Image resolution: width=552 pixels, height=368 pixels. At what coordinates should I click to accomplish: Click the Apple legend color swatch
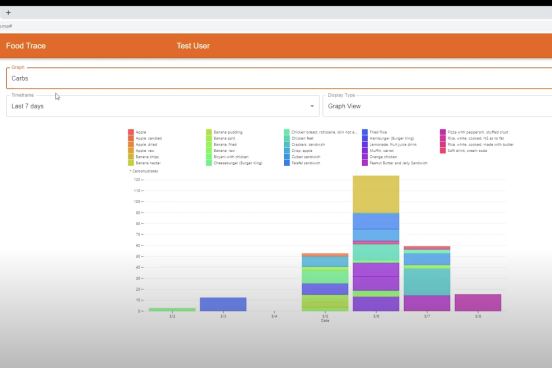[131, 132]
